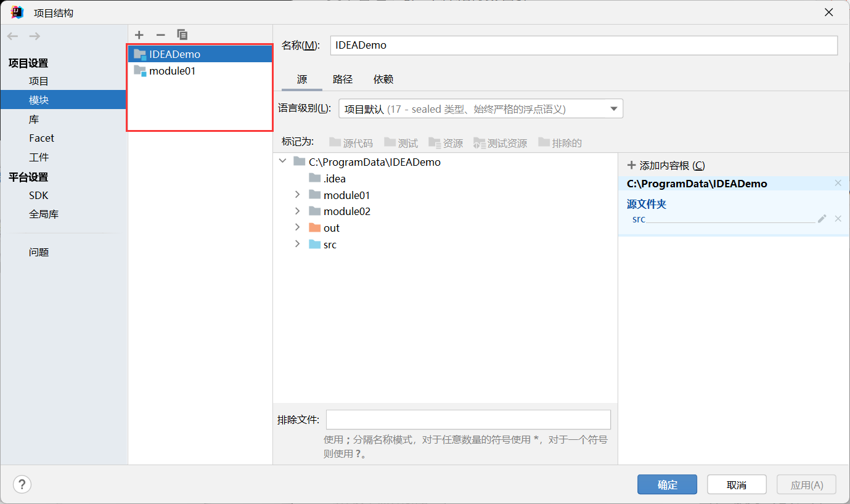850x504 pixels.
Task: Mark as 测试 (Tests)
Action: (x=401, y=143)
